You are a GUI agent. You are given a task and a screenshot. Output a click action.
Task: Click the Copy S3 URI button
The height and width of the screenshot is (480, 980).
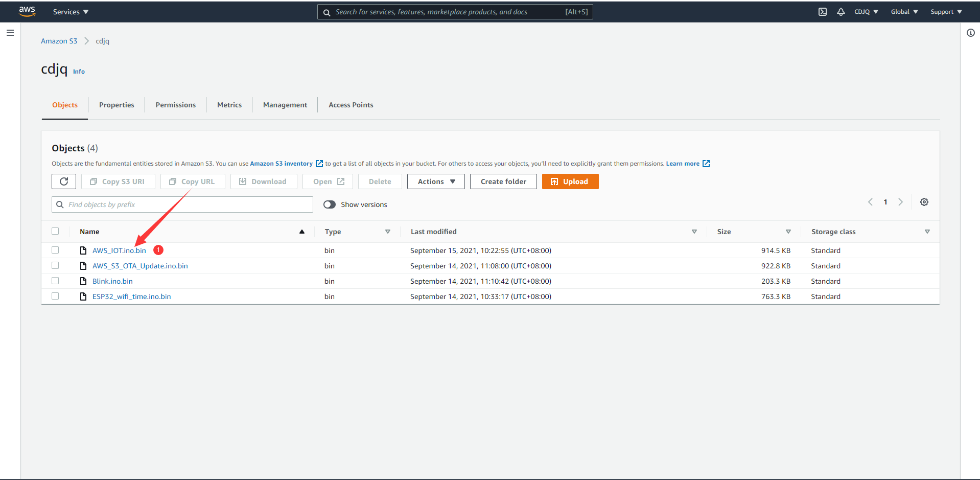tap(118, 181)
